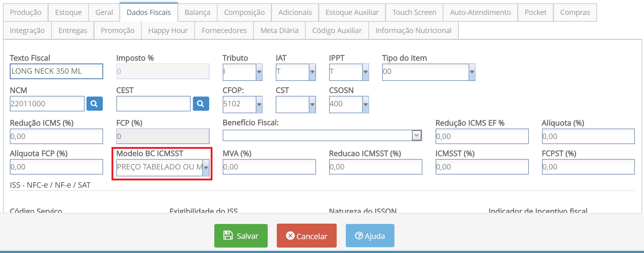Viewport: 644px width, 253px height.
Task: Open the Balança tab
Action: click(x=197, y=12)
